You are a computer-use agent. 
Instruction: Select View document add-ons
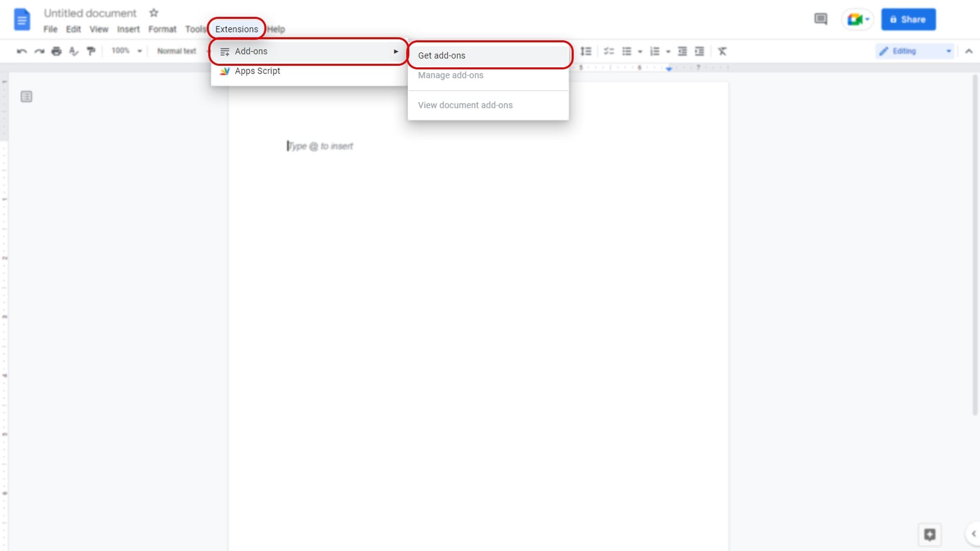click(x=488, y=105)
